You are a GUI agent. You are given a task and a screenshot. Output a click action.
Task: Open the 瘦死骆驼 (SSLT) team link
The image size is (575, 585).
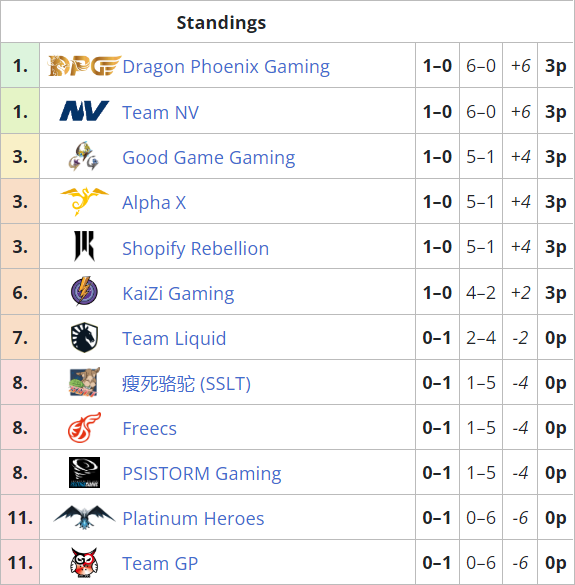click(x=187, y=384)
